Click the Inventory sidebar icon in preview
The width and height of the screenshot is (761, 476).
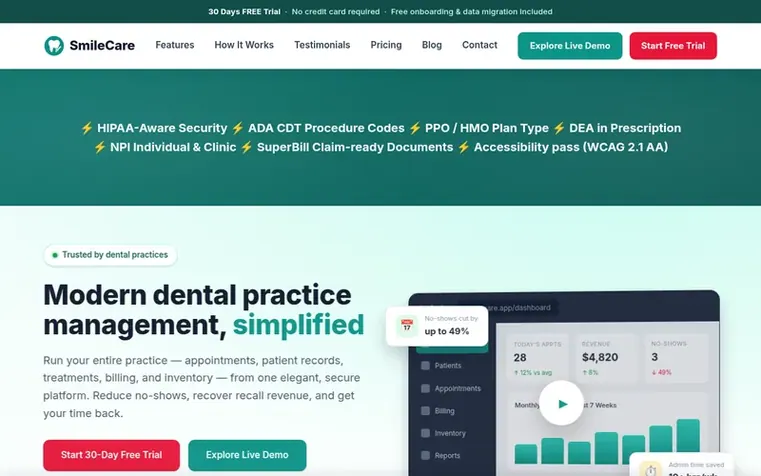425,433
